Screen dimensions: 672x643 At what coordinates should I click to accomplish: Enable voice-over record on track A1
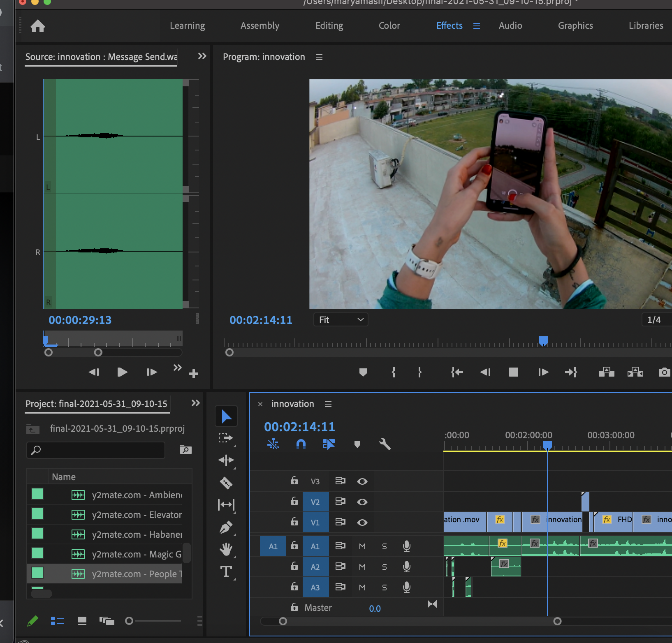(x=406, y=546)
